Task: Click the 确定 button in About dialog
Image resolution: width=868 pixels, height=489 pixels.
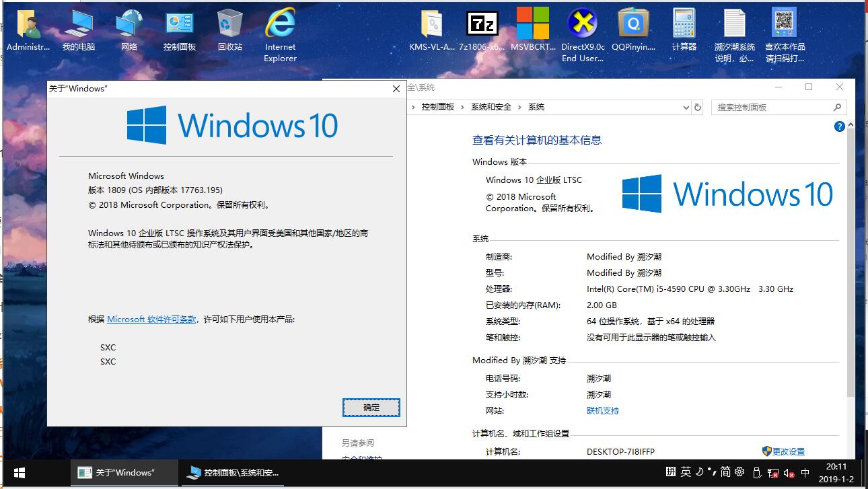Action: click(371, 408)
